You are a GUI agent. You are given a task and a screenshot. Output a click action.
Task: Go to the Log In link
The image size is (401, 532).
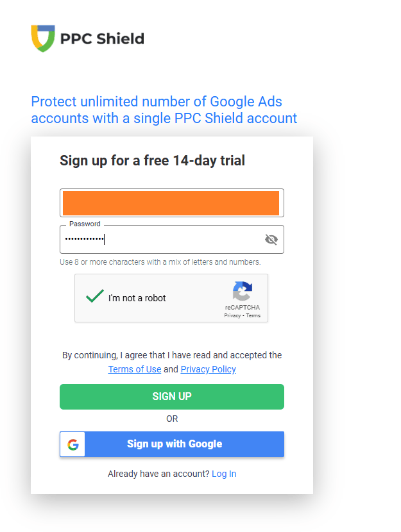coord(224,474)
